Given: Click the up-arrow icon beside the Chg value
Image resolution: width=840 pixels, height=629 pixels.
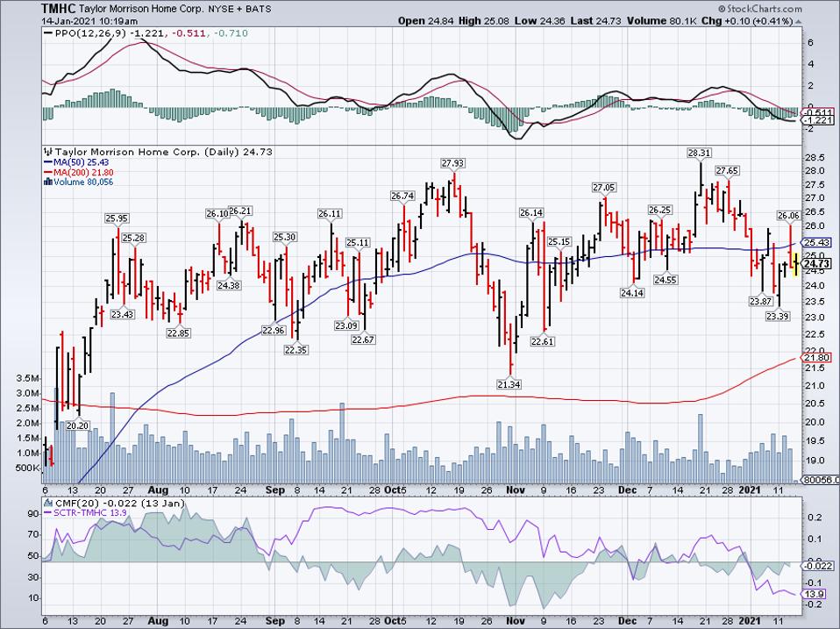Looking at the screenshot, I should pyautogui.click(x=798, y=22).
